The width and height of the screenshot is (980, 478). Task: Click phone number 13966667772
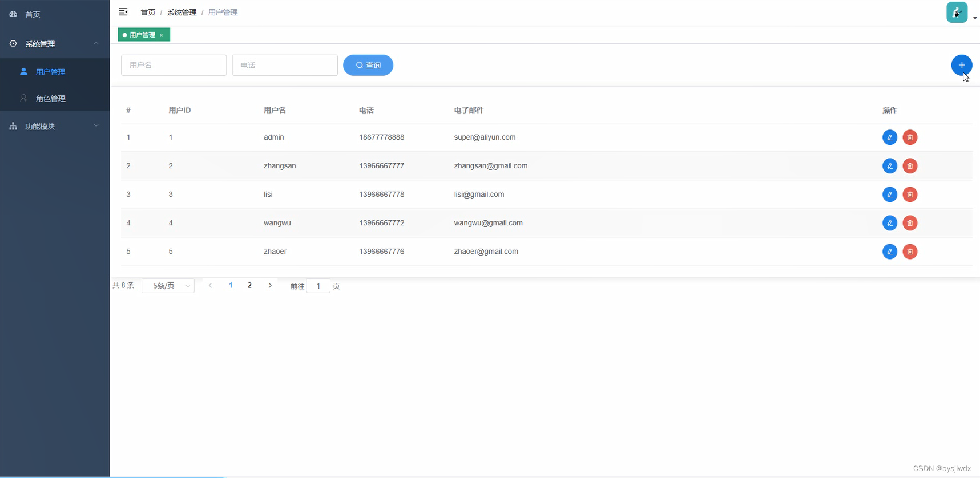[382, 223]
